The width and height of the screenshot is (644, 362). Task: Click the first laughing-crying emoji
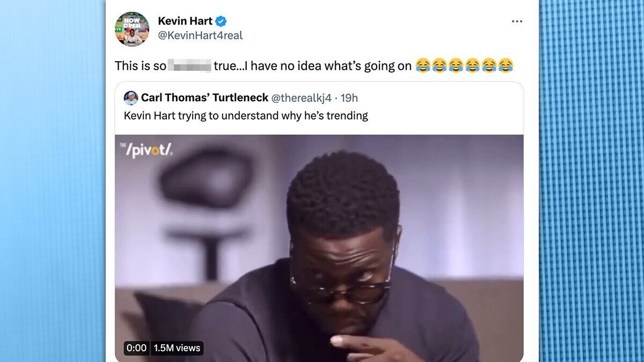click(x=423, y=66)
